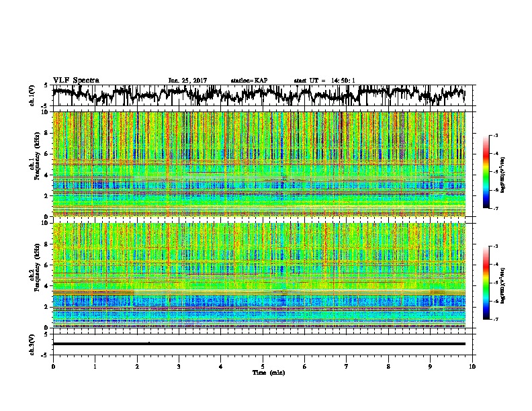The height and width of the screenshot is (411, 532).
Task: Click the "2" tick on time axis
Action: pyautogui.click(x=137, y=367)
